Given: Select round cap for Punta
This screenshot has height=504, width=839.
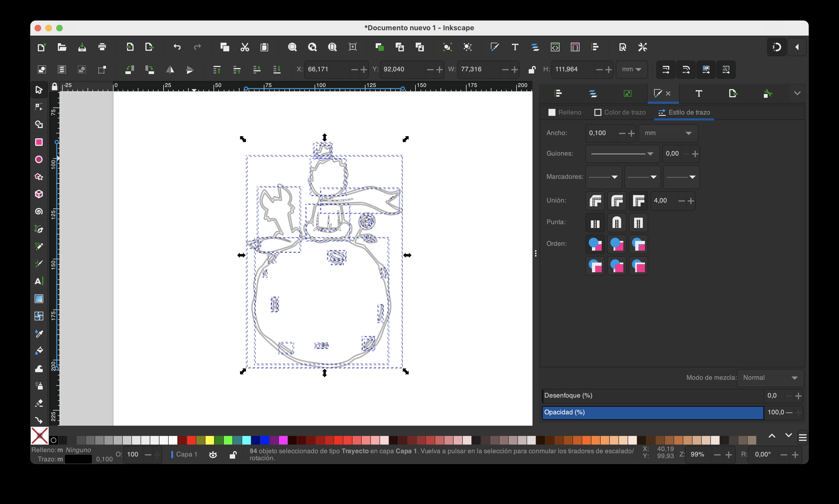Looking at the screenshot, I should point(617,223).
